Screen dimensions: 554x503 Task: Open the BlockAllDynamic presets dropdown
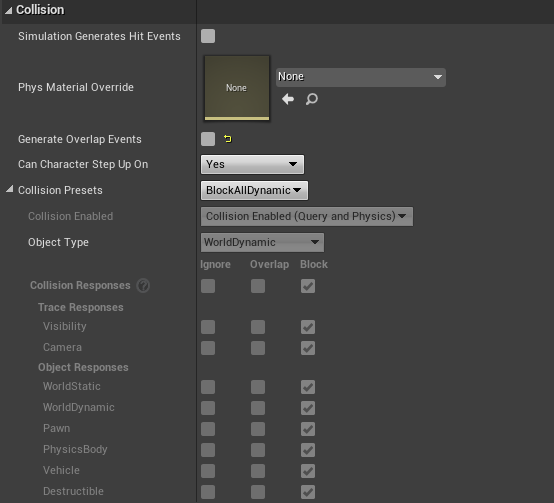(254, 190)
